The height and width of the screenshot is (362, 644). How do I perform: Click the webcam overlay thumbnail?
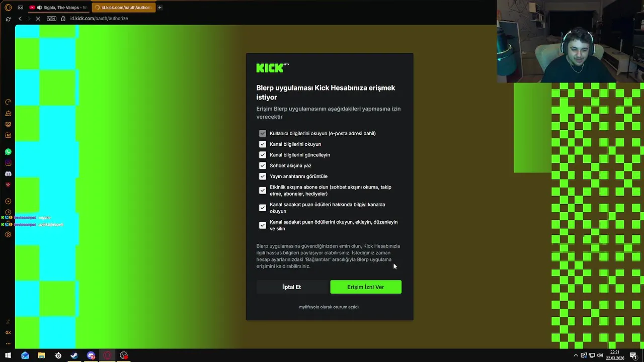(x=571, y=41)
